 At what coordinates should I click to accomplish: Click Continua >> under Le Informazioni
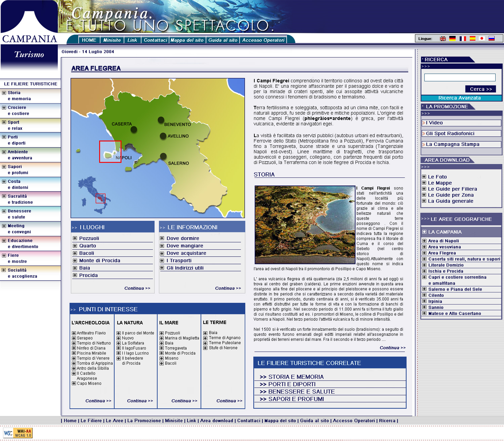(228, 288)
